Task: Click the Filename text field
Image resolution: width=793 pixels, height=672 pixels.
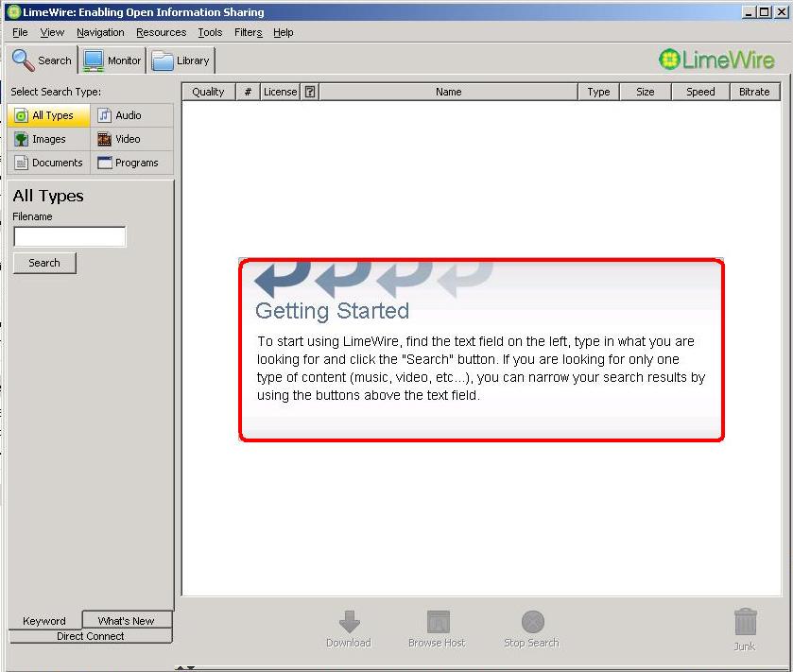Action: pyautogui.click(x=70, y=236)
